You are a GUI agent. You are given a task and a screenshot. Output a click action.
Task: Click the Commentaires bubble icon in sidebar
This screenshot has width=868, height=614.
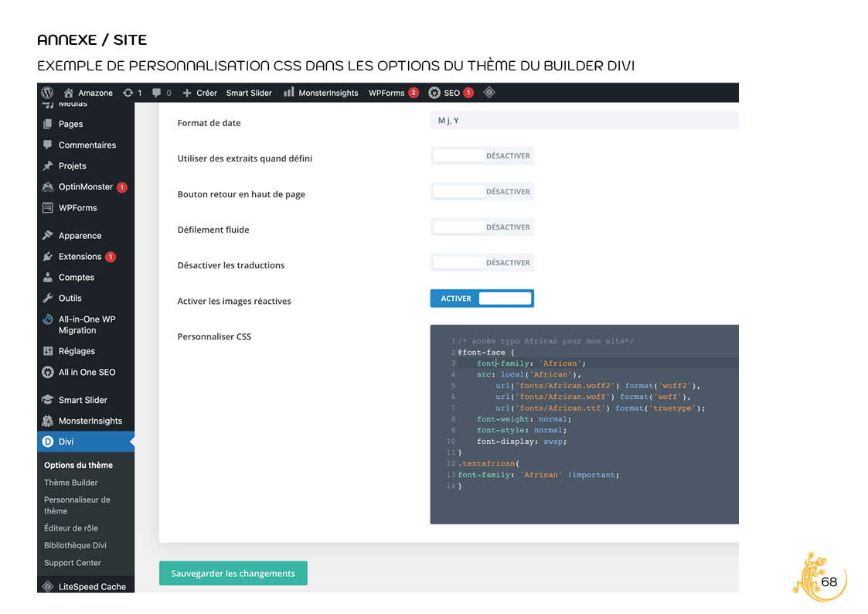(48, 145)
